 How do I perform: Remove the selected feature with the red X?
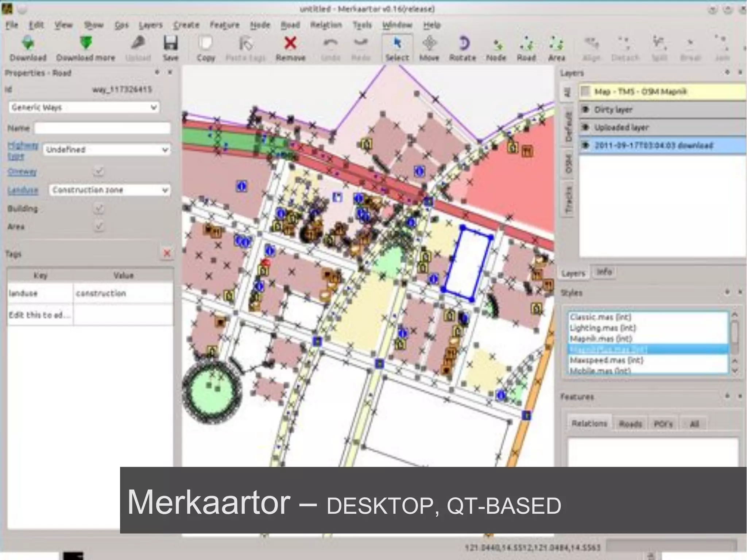(290, 49)
